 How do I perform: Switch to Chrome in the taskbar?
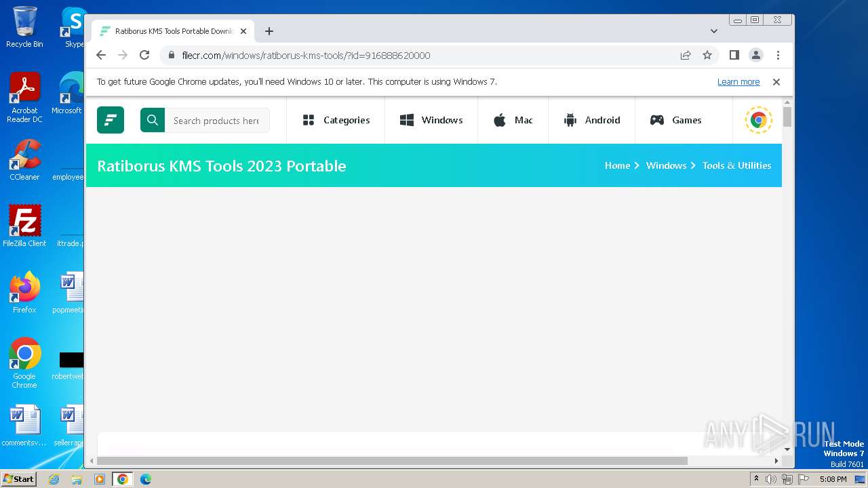click(123, 479)
